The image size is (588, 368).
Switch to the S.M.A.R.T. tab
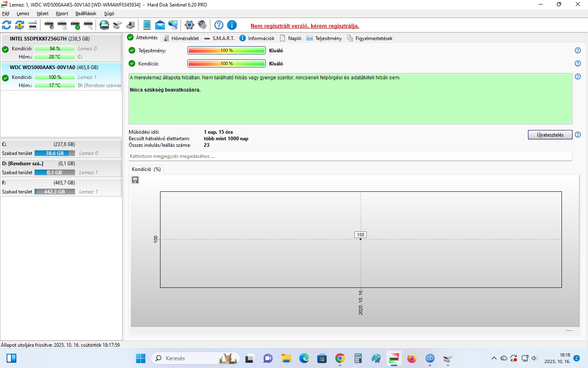[x=219, y=38]
